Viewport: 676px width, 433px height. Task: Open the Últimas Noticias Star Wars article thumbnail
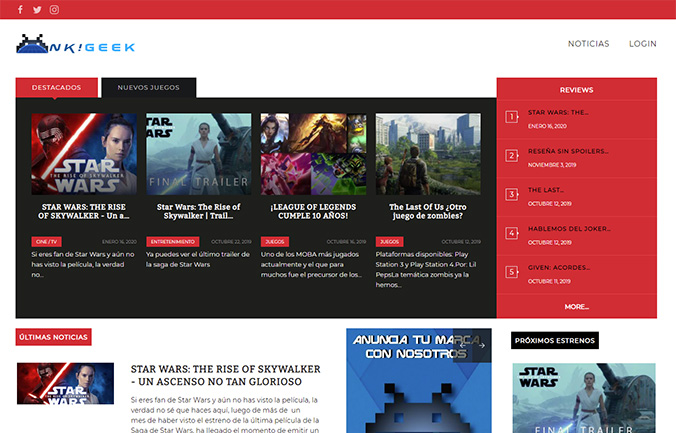coord(66,383)
